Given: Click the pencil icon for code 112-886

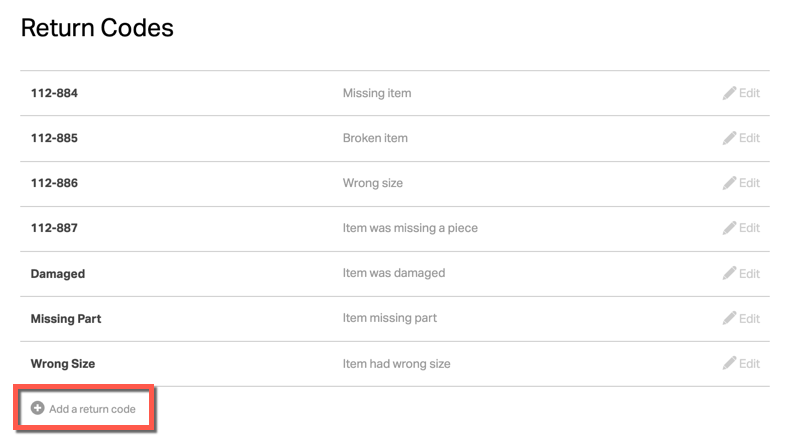Looking at the screenshot, I should pos(729,183).
